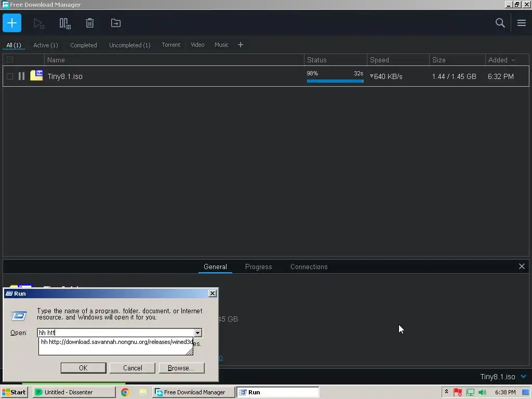The height and width of the screenshot is (399, 532).
Task: Switch to the Uncompleted (1) tab
Action: coord(129,45)
